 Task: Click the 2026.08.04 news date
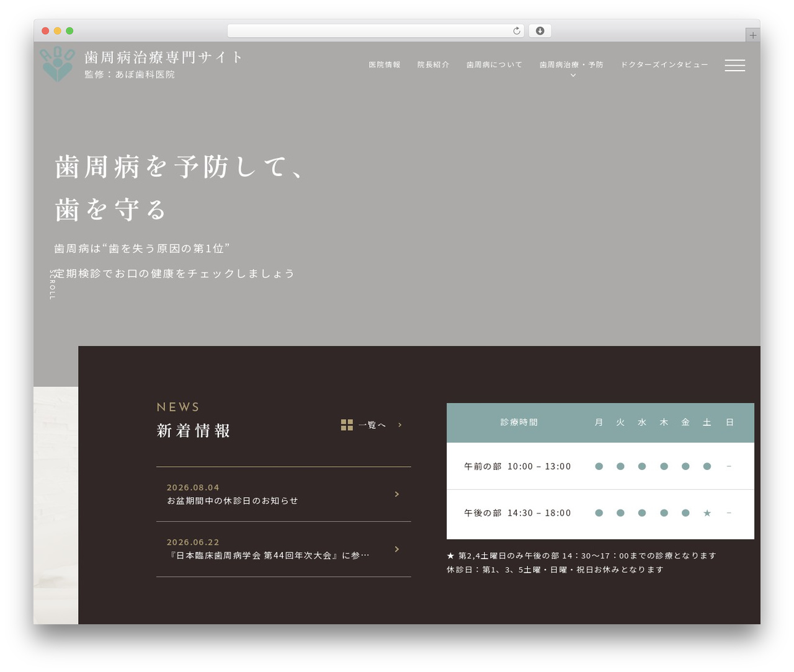[193, 487]
